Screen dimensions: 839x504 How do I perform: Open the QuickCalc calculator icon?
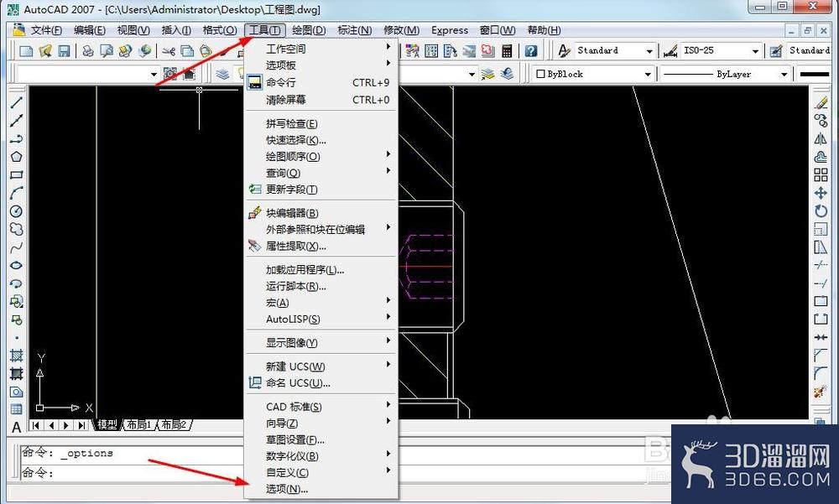pos(507,51)
